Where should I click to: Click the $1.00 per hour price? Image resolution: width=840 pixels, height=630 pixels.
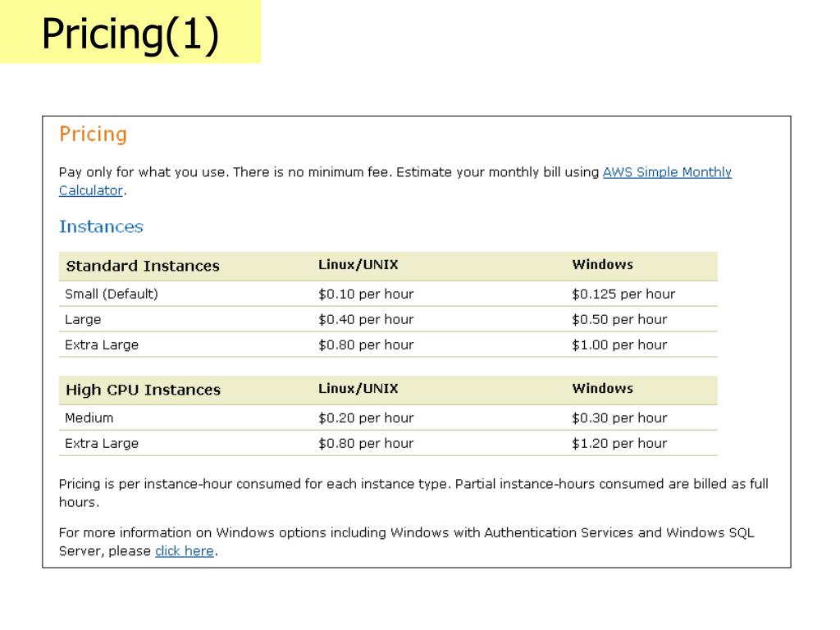(619, 345)
